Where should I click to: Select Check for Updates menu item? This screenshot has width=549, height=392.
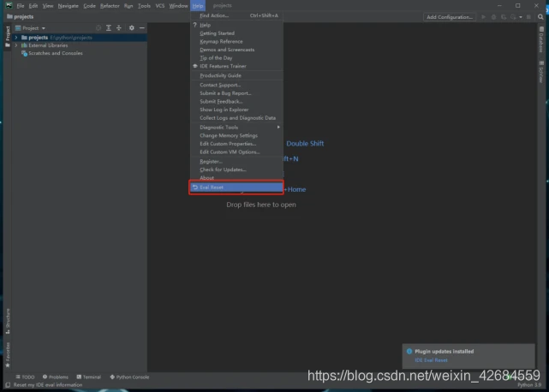pyautogui.click(x=236, y=169)
